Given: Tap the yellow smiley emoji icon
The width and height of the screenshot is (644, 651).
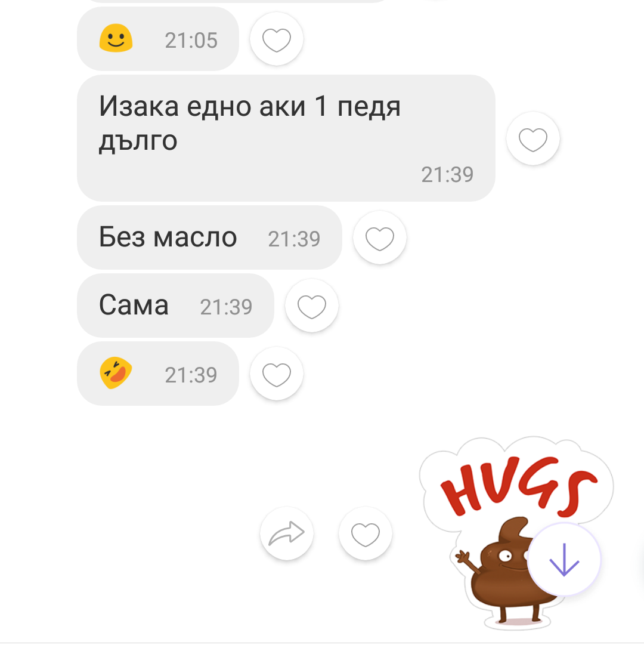Looking at the screenshot, I should pyautogui.click(x=116, y=38).
